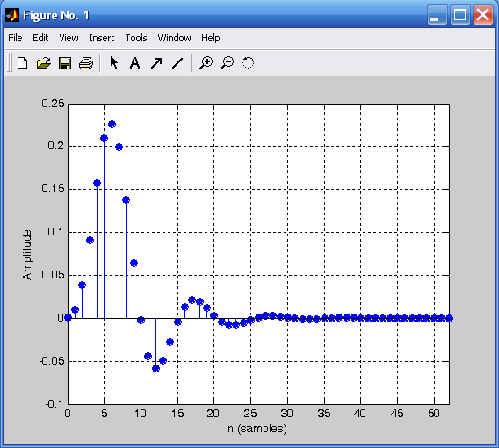Select the Insert Text 'A' tool

135,63
